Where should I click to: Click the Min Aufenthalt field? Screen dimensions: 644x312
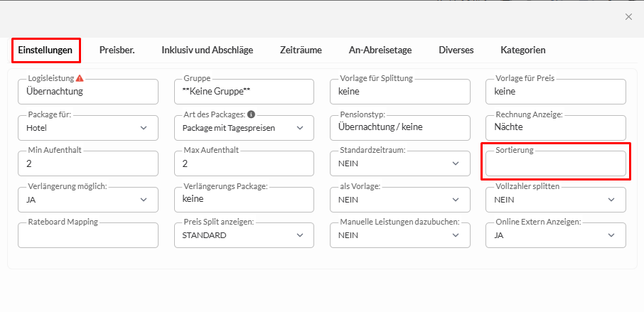pyautogui.click(x=87, y=163)
